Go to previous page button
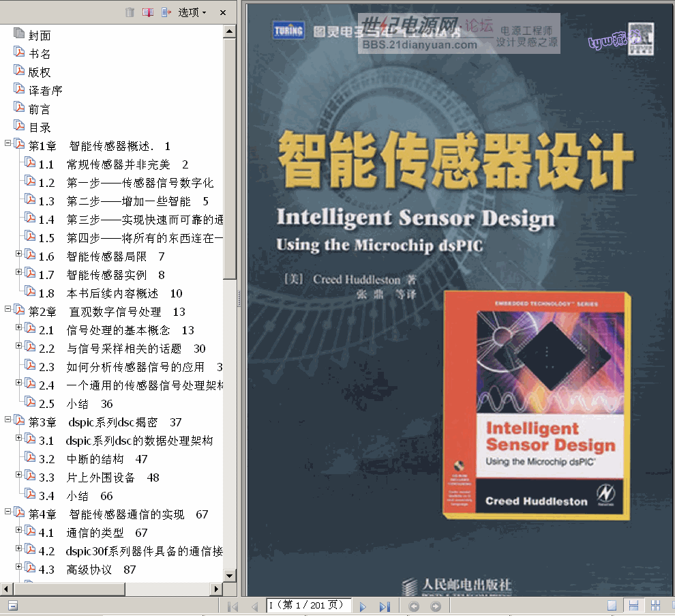 pos(254,606)
